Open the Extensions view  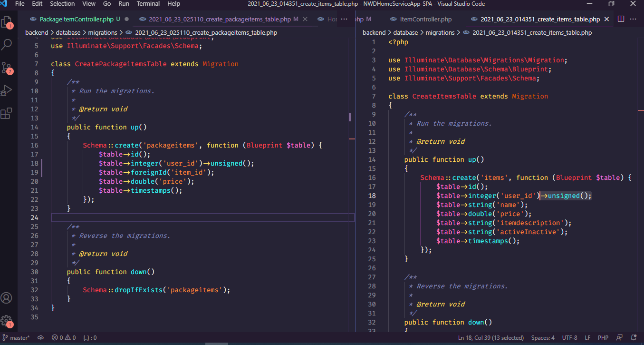tap(7, 113)
